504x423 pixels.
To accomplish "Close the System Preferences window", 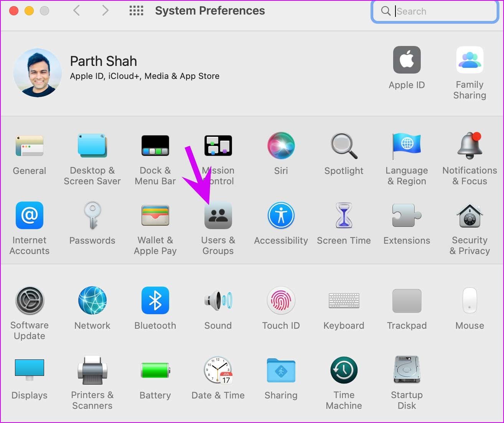I will coord(14,11).
